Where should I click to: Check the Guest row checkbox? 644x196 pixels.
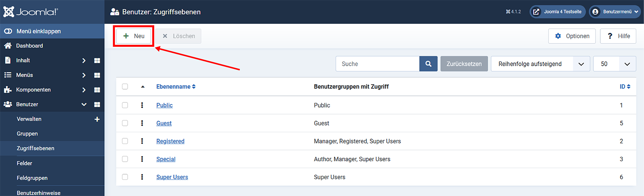(x=125, y=123)
